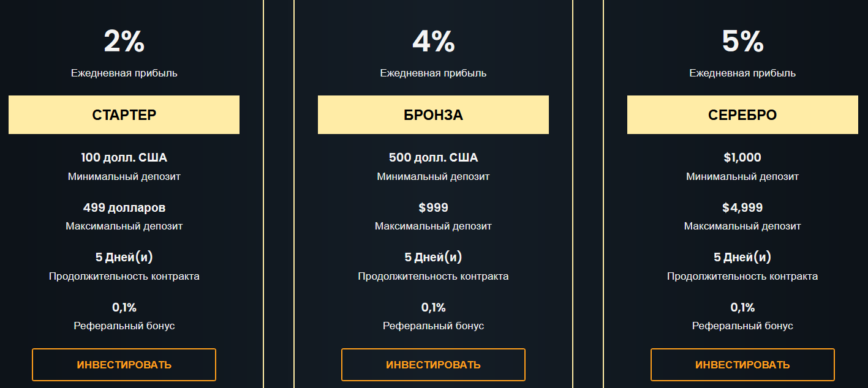
Task: Click the 5% daily profit heading
Action: tap(742, 42)
